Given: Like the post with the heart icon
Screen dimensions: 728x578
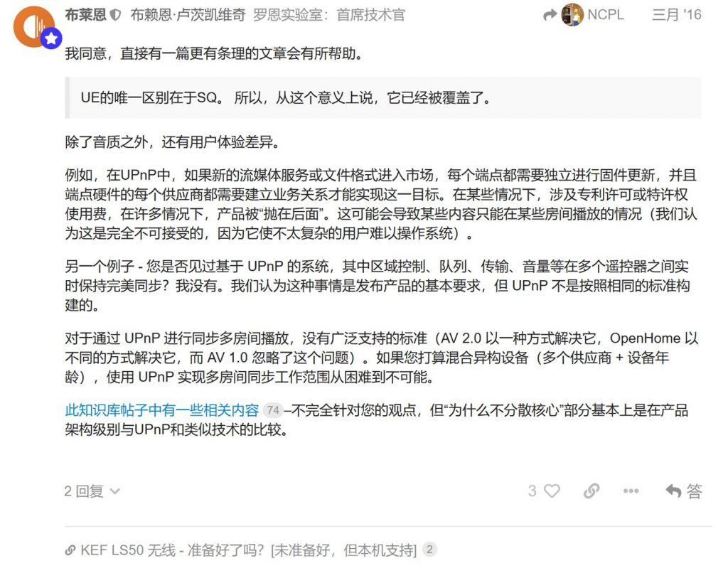Looking at the screenshot, I should coord(552,491).
